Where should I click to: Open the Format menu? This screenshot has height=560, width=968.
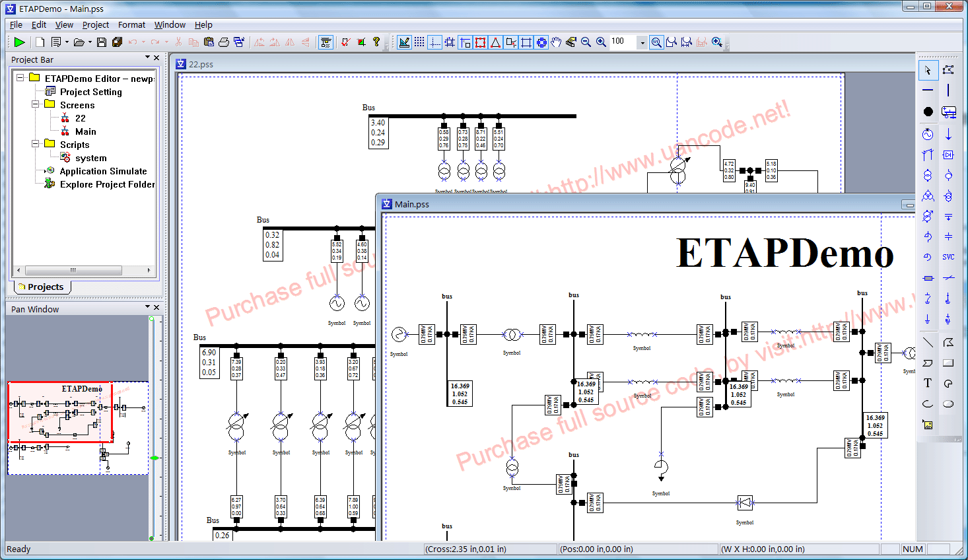tap(131, 24)
